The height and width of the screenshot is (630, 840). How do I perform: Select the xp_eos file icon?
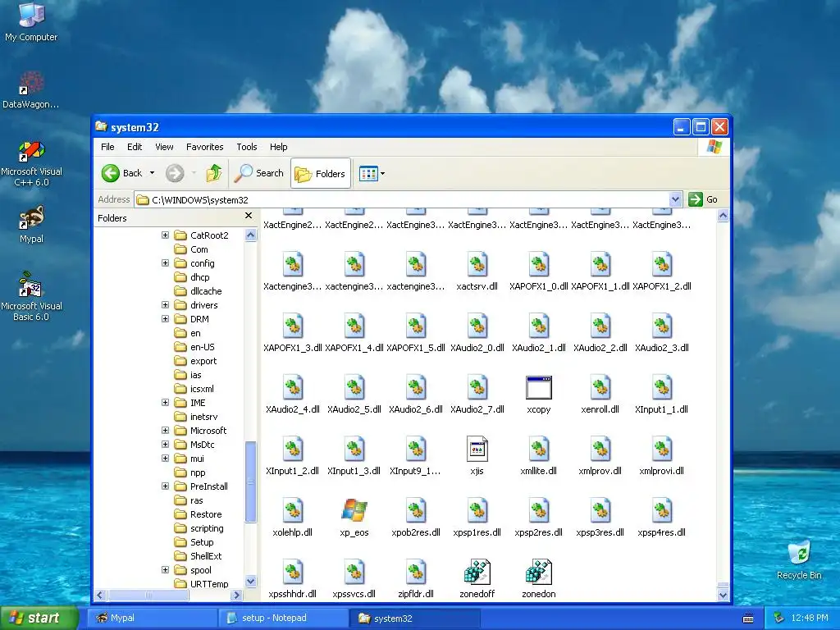[354, 510]
